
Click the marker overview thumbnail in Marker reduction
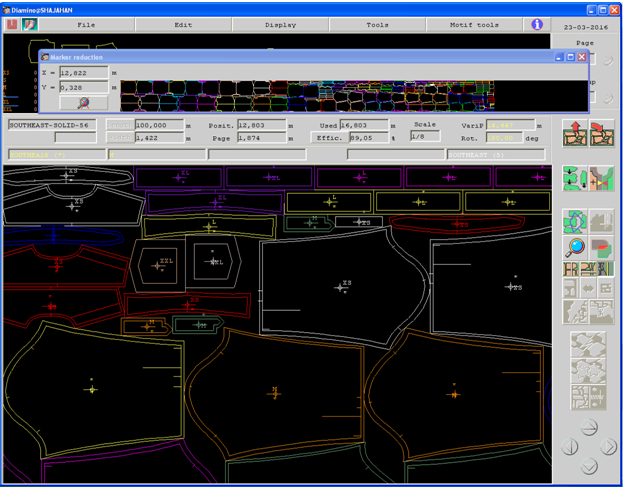point(330,95)
